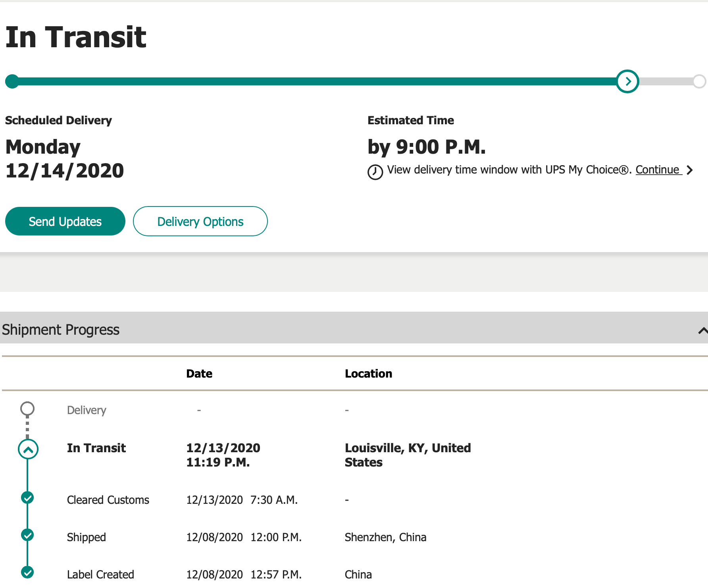Click the empty circle beside Delivery step
Image resolution: width=708 pixels, height=588 pixels.
(27, 409)
